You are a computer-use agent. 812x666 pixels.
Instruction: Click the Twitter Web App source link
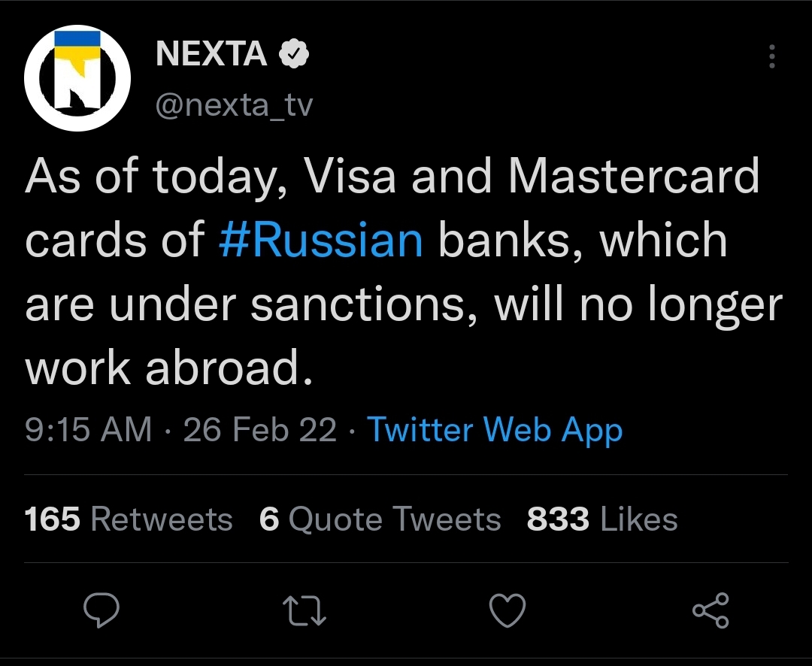(x=495, y=429)
